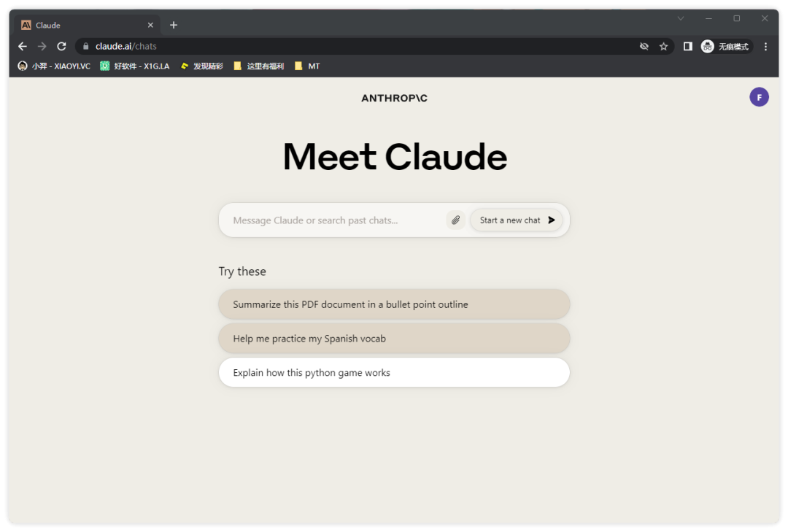Screen dimensions: 788x532
Task: Open the XIAOYI.VC bookmark
Action: 54,66
